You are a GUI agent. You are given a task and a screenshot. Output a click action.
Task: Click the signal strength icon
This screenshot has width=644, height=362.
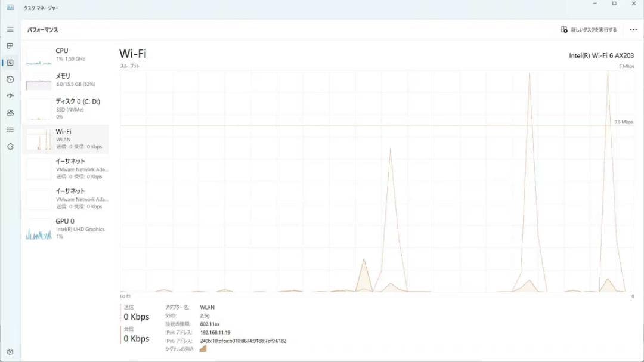[x=203, y=349]
